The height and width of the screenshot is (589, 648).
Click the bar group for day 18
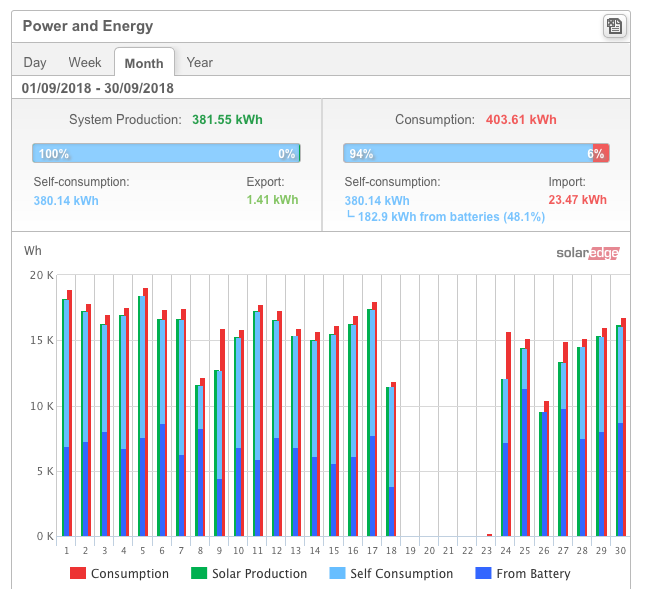point(391,459)
